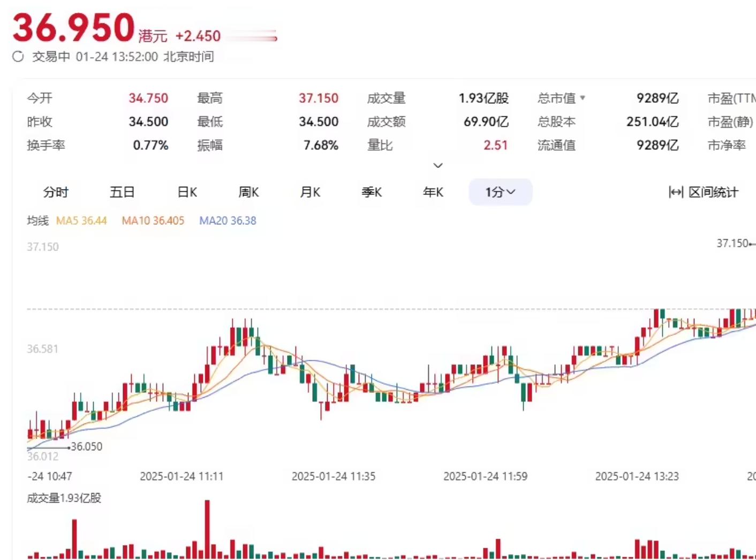
Task: Click the 2025-01-24 11:11 time label
Action: click(182, 476)
